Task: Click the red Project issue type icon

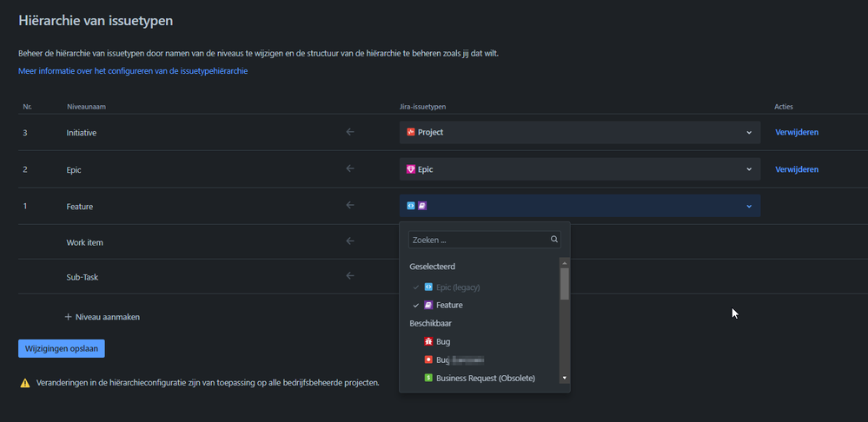Action: coord(411,132)
